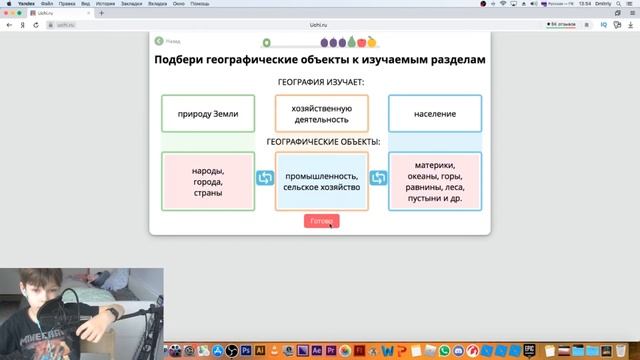Open the browser downloads icon
The height and width of the screenshot is (360, 640).
coord(631,25)
